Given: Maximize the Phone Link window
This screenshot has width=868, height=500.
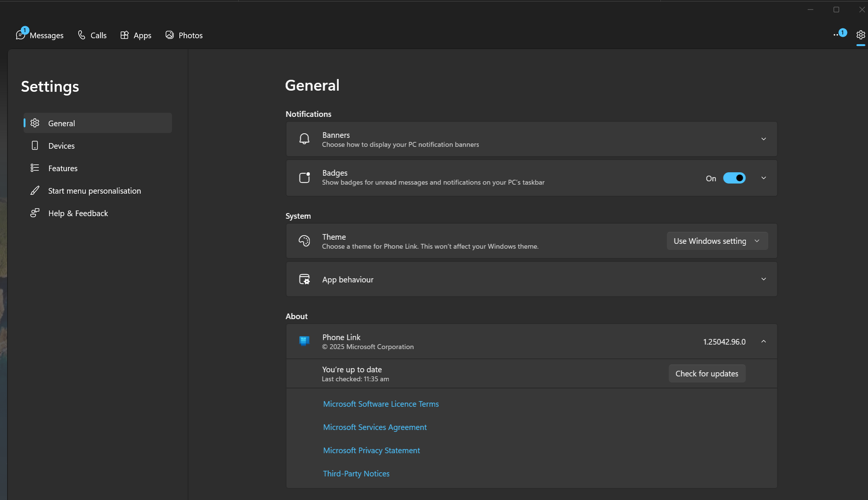Looking at the screenshot, I should pos(836,9).
